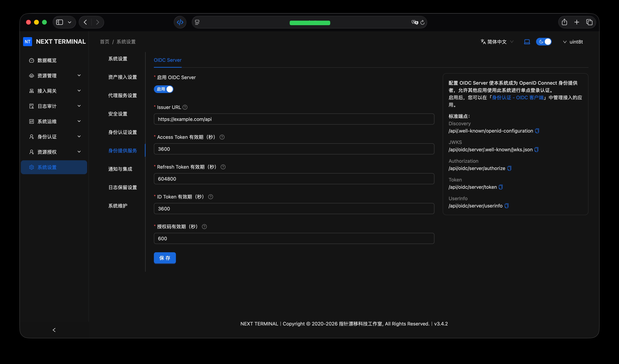Copy the UserInfo endpoint path

[x=507, y=206]
